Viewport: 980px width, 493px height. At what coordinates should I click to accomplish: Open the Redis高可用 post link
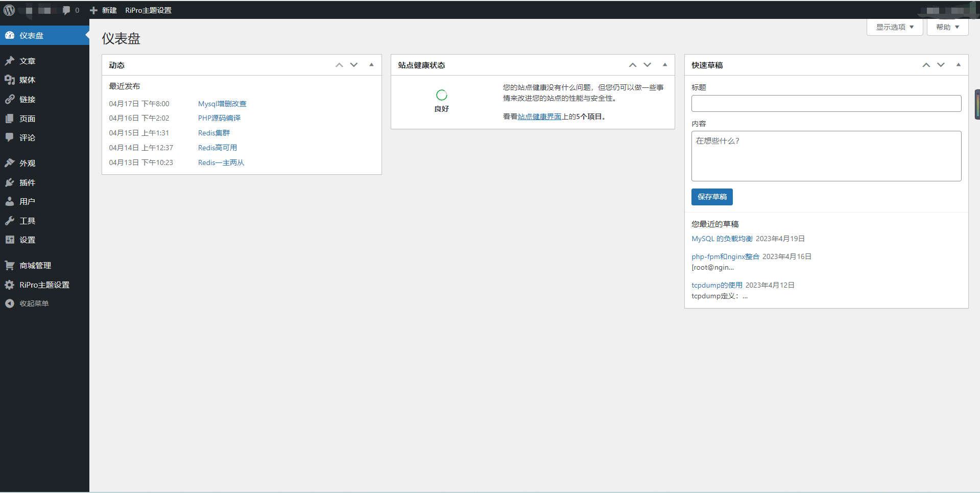pos(218,148)
